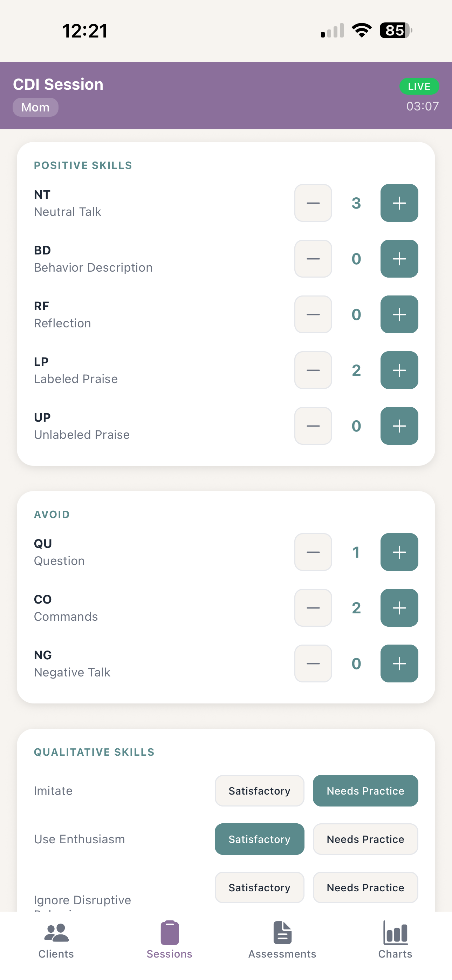Select the Sessions tab
Screen dimensions: 452x980
(x=169, y=940)
